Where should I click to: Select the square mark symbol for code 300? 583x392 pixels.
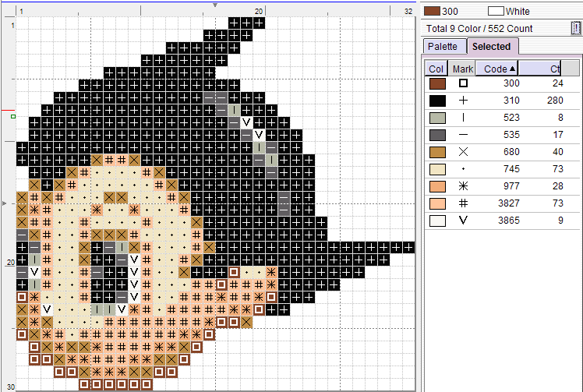[x=463, y=83]
